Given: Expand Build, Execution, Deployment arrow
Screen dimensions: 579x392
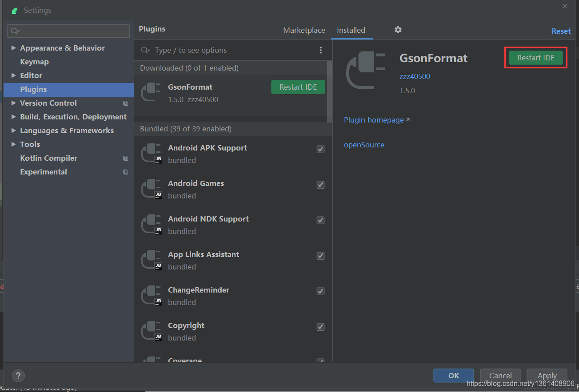Looking at the screenshot, I should [x=14, y=117].
